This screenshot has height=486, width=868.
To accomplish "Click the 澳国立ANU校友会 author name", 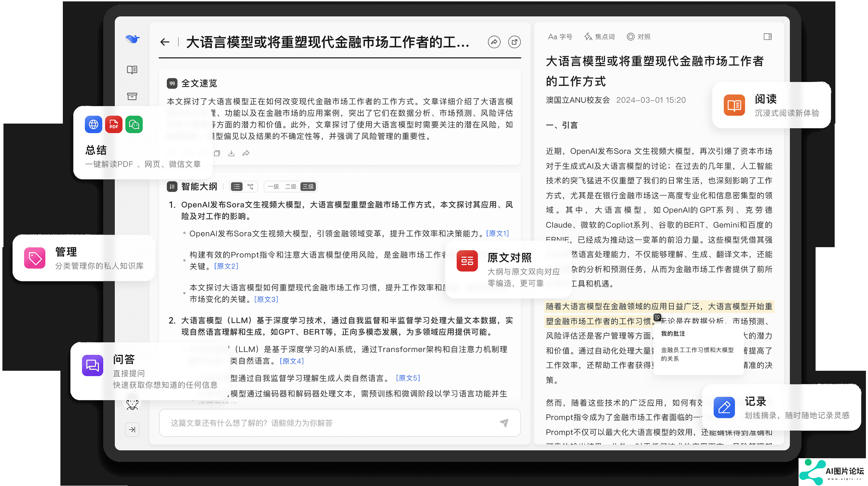I will point(578,100).
